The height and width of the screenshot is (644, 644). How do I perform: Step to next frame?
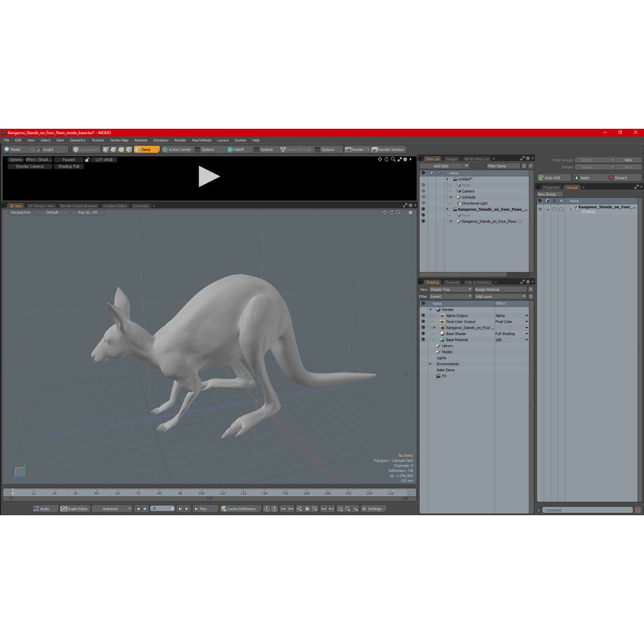[179, 509]
